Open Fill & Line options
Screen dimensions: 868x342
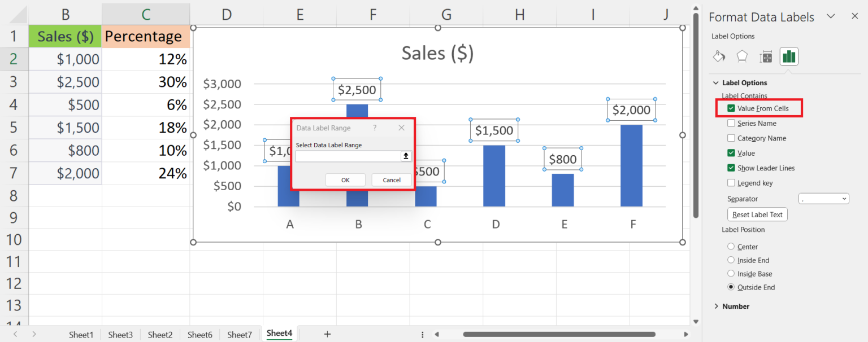(719, 56)
